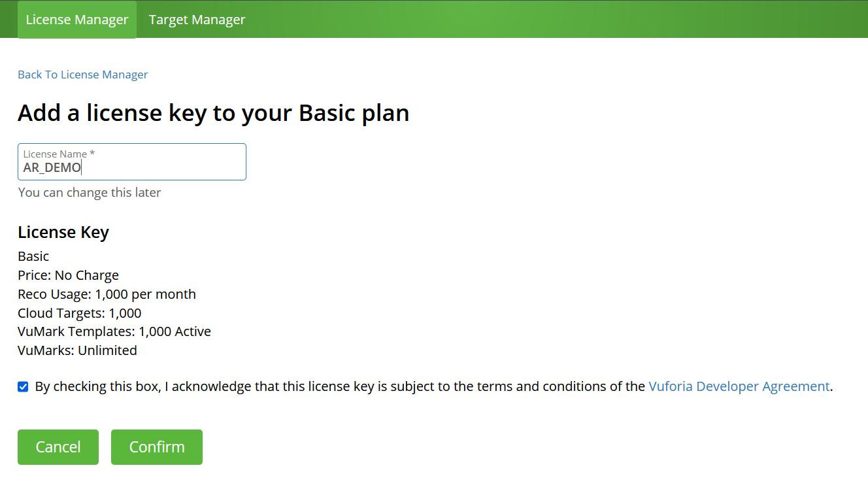Uncheck the license terms acknowledgment checkbox
Screen dimensions: 868x489
pyautogui.click(x=23, y=386)
